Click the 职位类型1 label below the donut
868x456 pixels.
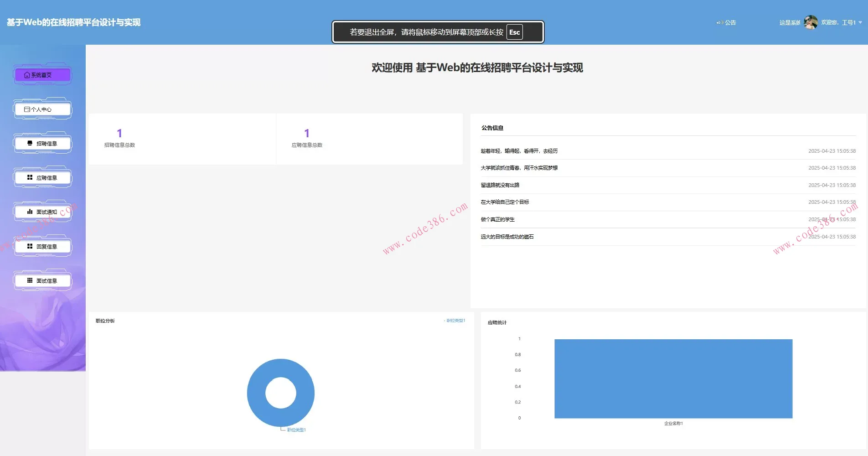coord(296,430)
